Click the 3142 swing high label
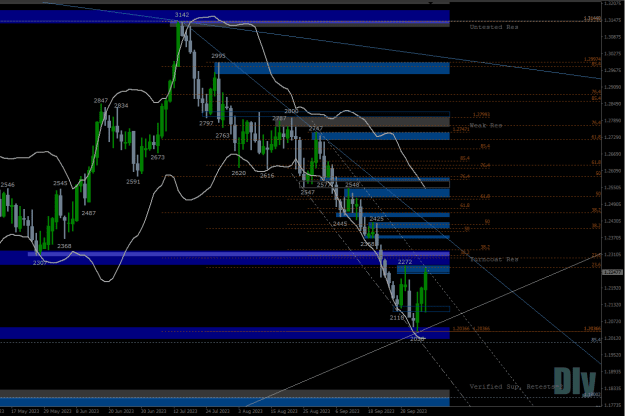 [x=182, y=15]
